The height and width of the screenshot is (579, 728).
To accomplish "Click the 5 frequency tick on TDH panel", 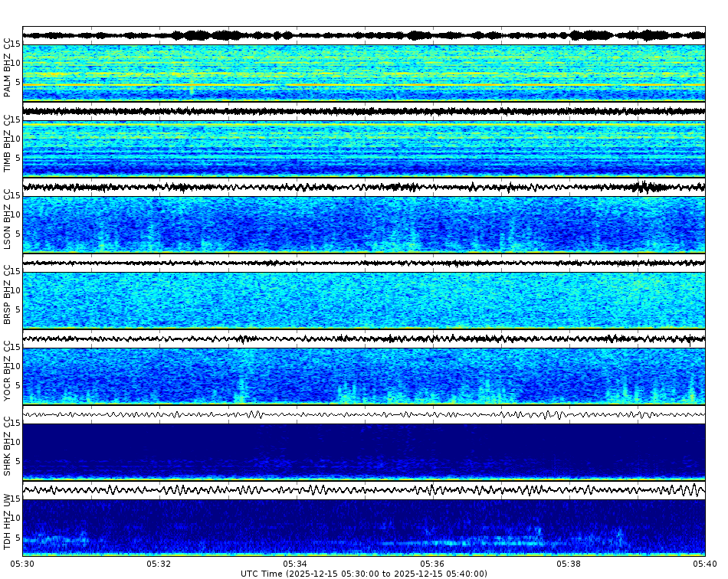I will (18, 538).
